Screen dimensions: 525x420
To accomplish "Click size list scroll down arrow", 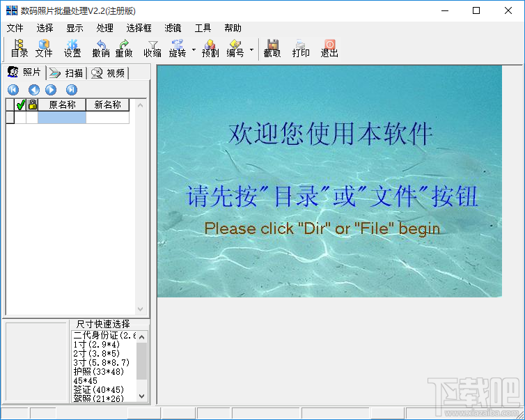I will (x=141, y=396).
